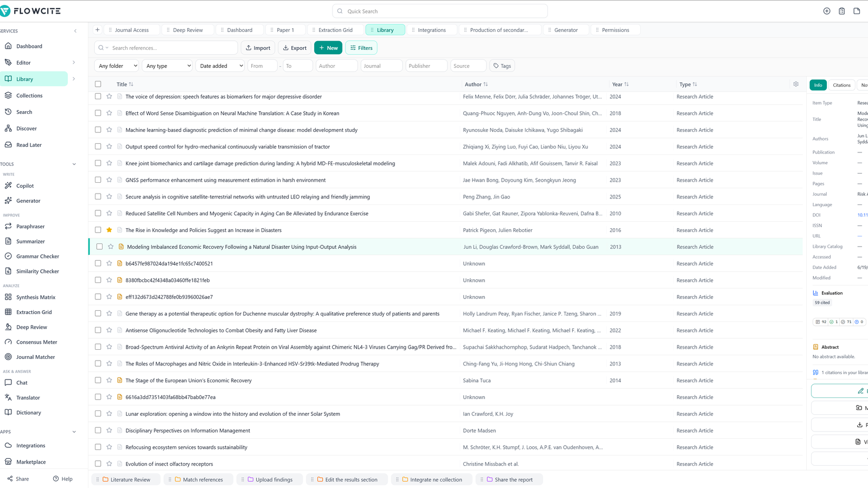Expand the Library sidebar submenu arrow
The width and height of the screenshot is (868, 488).
coord(74,79)
